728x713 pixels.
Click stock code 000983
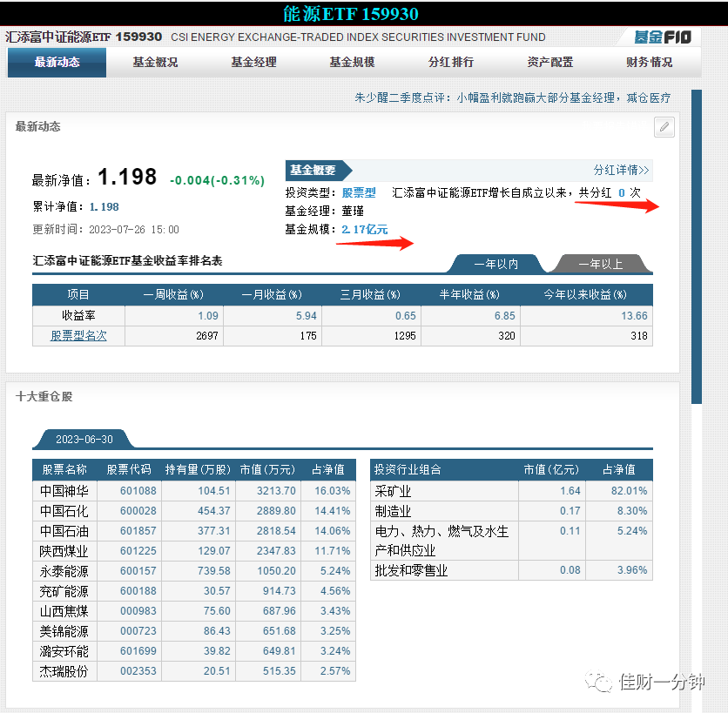[138, 611]
